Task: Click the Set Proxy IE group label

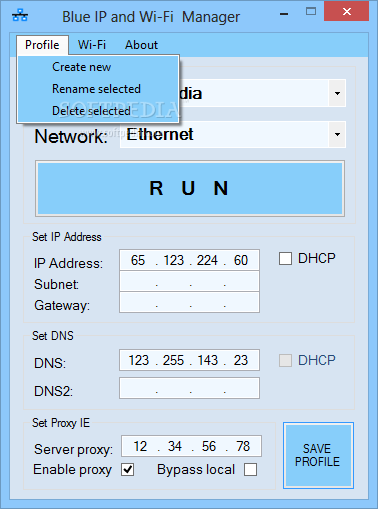Action: point(61,423)
